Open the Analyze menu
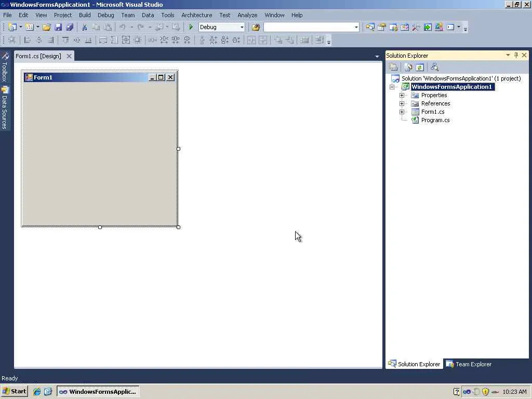The height and width of the screenshot is (399, 532). tap(247, 15)
